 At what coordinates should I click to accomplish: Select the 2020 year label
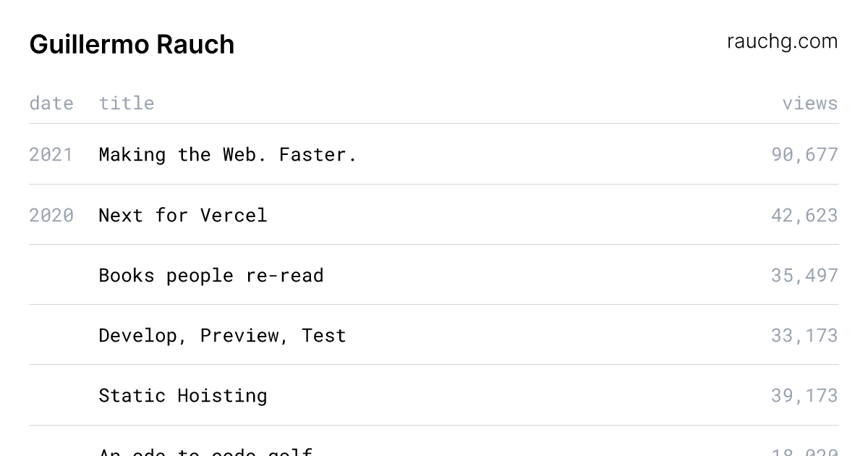pos(51,215)
